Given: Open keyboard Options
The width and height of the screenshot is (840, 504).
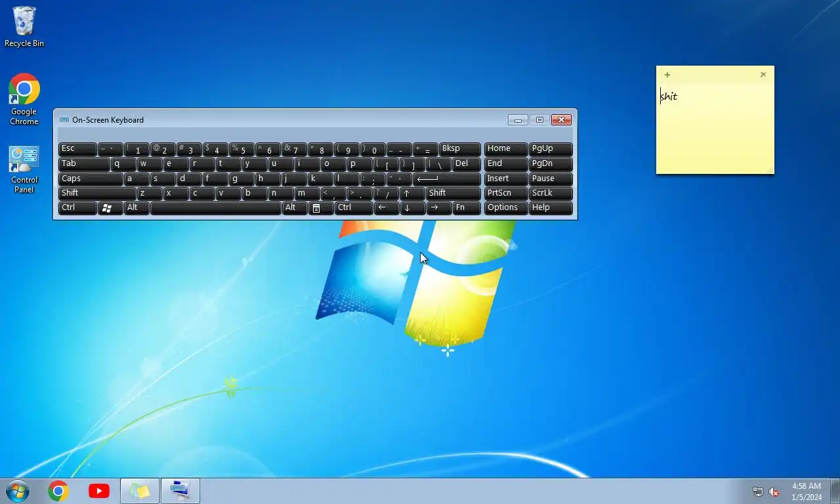Looking at the screenshot, I should coord(506,208).
